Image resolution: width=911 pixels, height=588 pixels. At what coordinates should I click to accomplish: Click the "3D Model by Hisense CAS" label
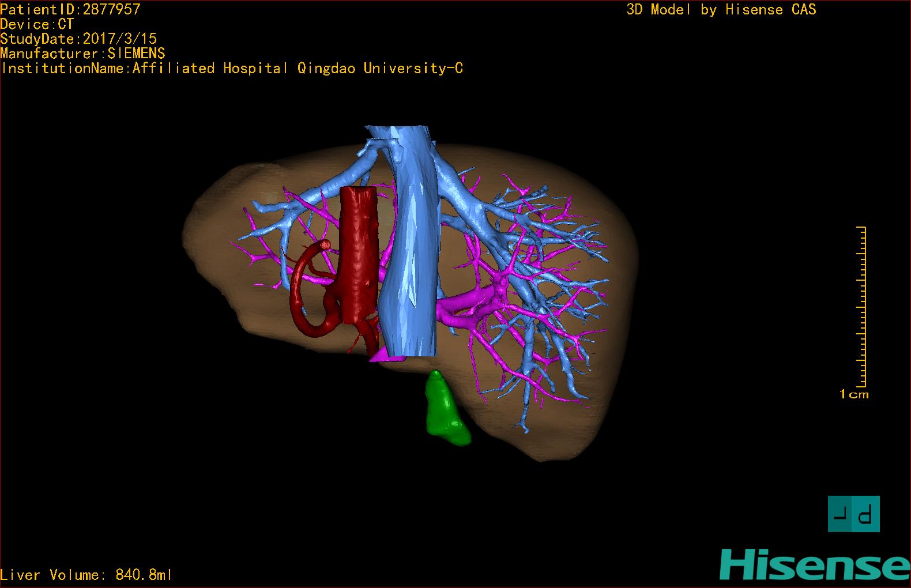pyautogui.click(x=721, y=10)
